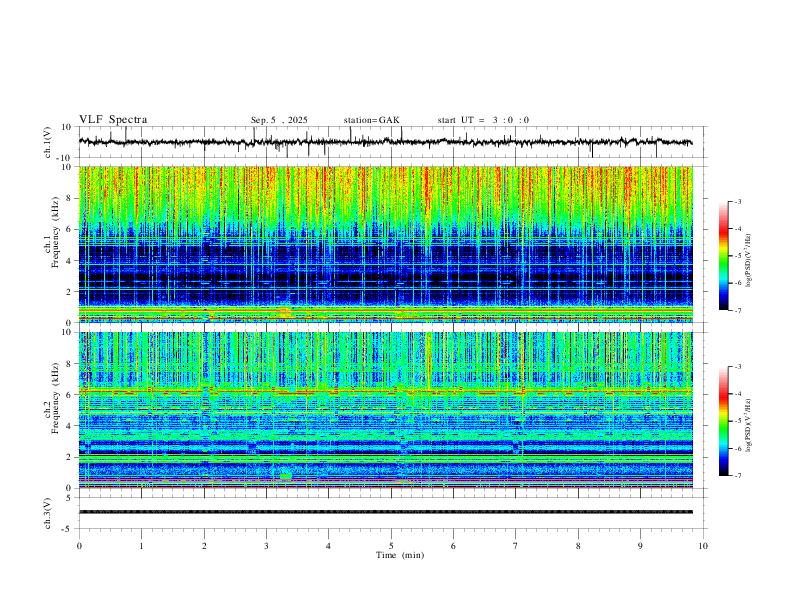Click the time axis tick label '9'
The image size is (792, 612).
tap(640, 546)
